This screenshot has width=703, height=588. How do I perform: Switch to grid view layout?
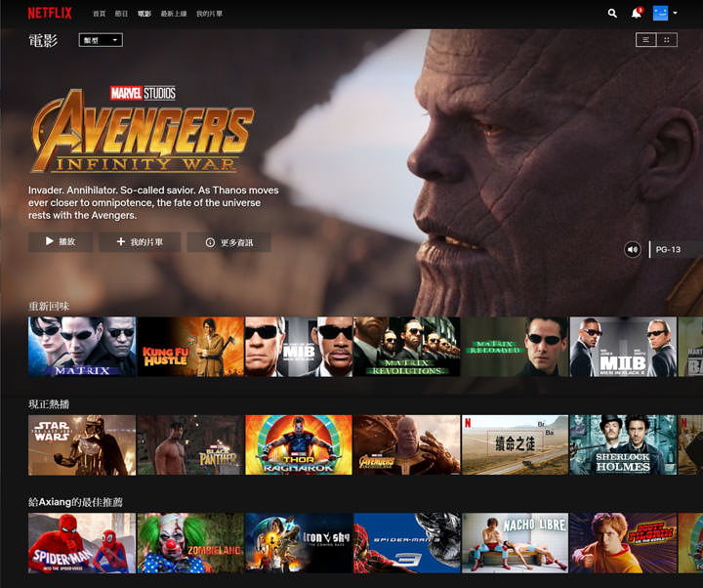pos(668,40)
